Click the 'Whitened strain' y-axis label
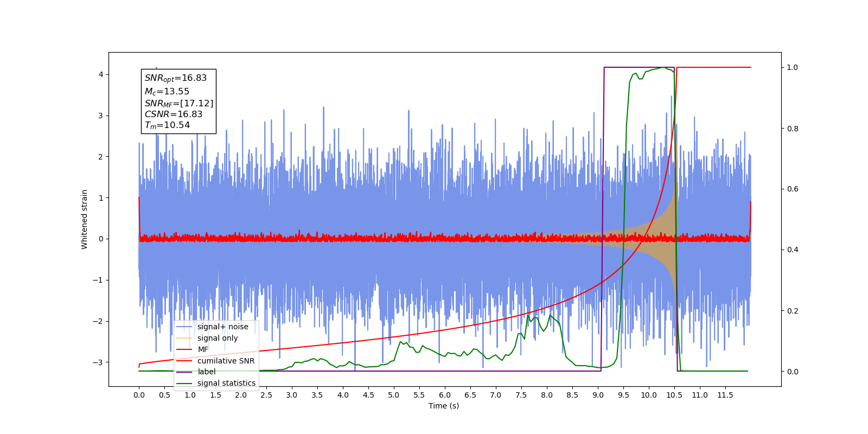868x434 pixels. click(x=84, y=219)
